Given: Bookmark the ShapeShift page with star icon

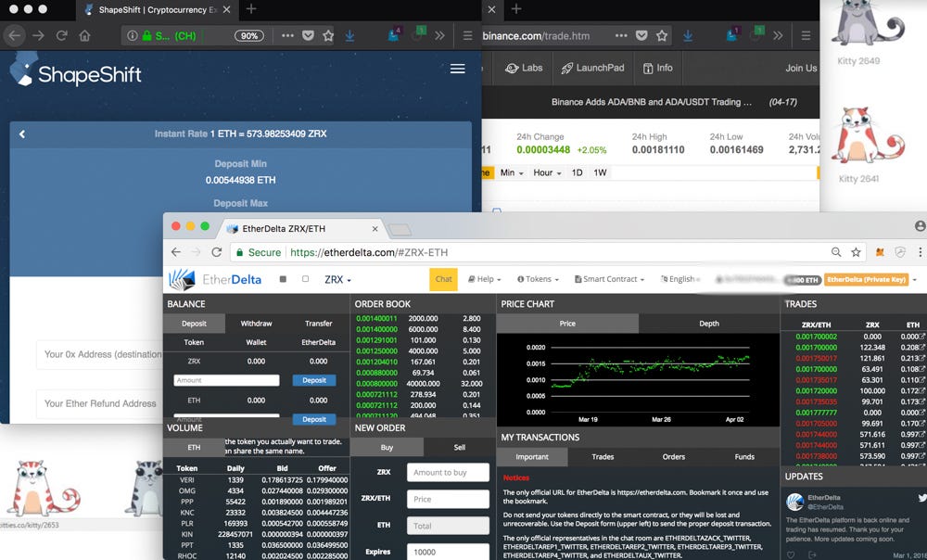Looking at the screenshot, I should pyautogui.click(x=328, y=35).
